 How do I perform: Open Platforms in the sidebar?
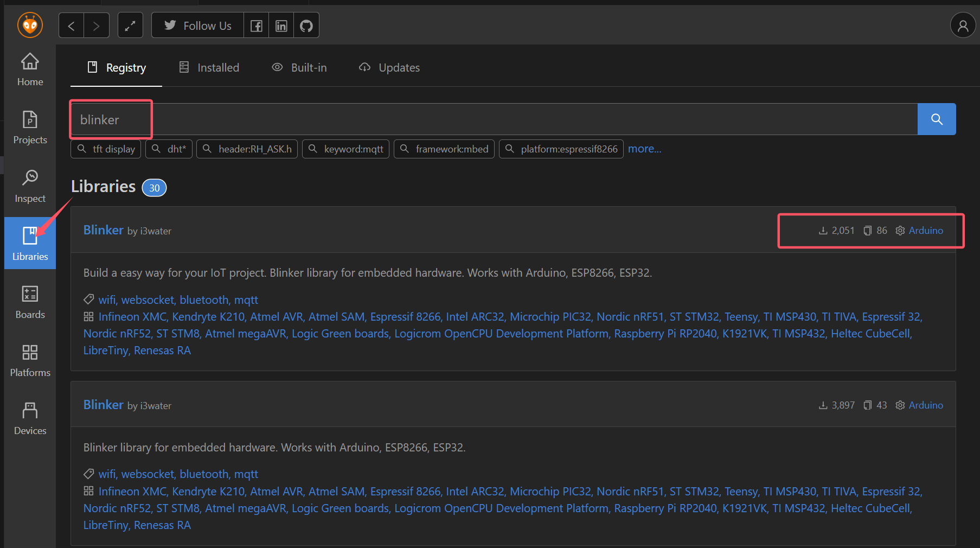click(30, 360)
